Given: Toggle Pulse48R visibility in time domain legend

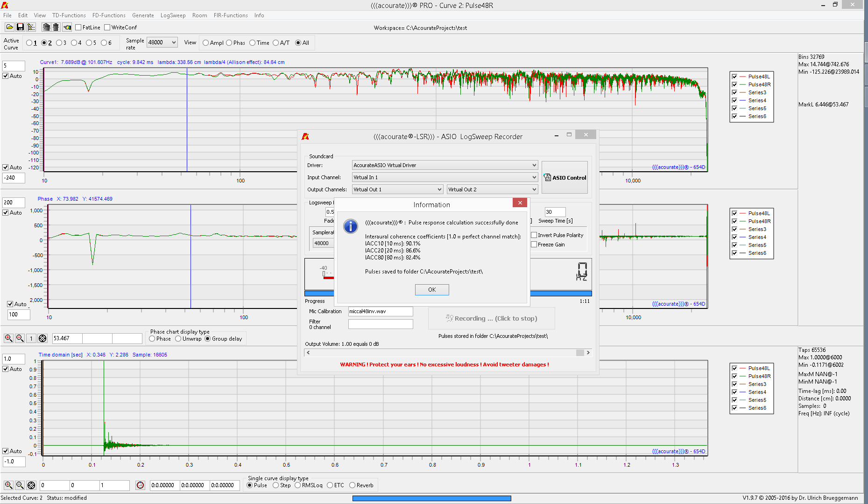Looking at the screenshot, I should (734, 376).
